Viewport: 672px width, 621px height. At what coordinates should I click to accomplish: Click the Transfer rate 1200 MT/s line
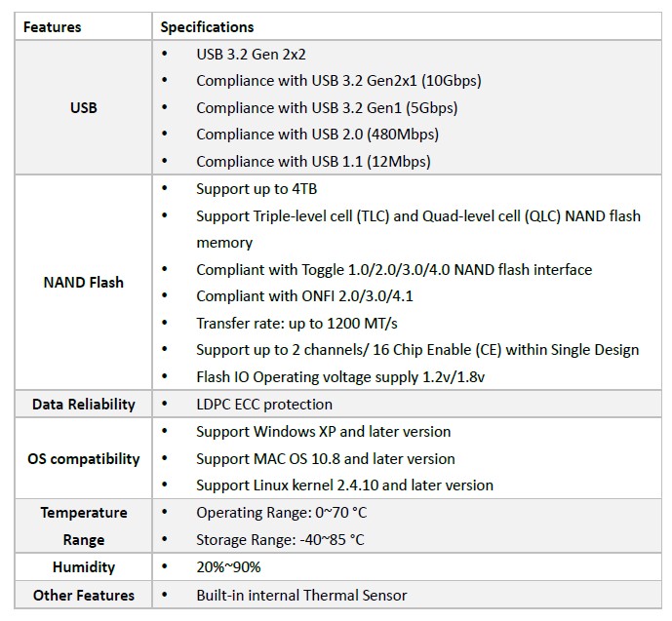pos(296,323)
